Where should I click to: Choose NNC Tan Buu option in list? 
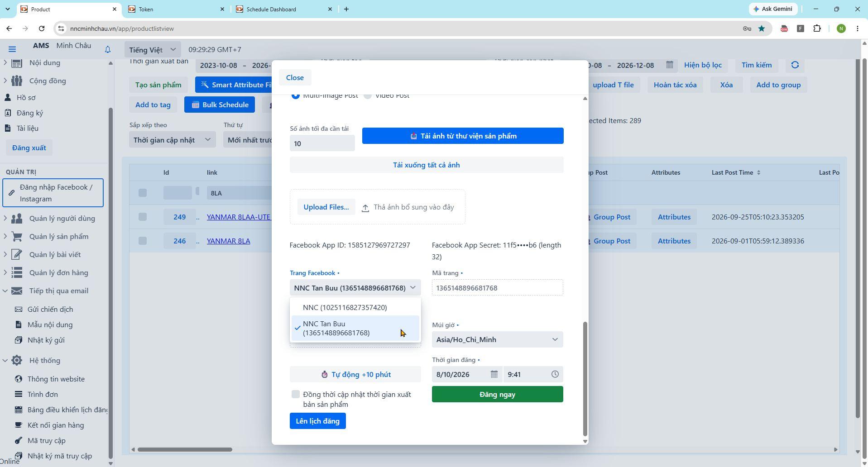[x=355, y=328]
